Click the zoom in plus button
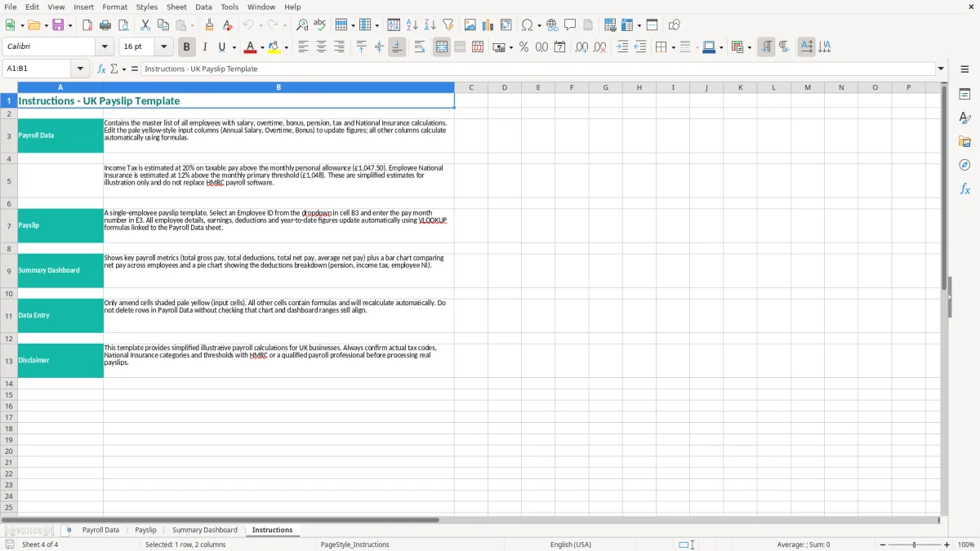This screenshot has width=980, height=551. coord(947,544)
